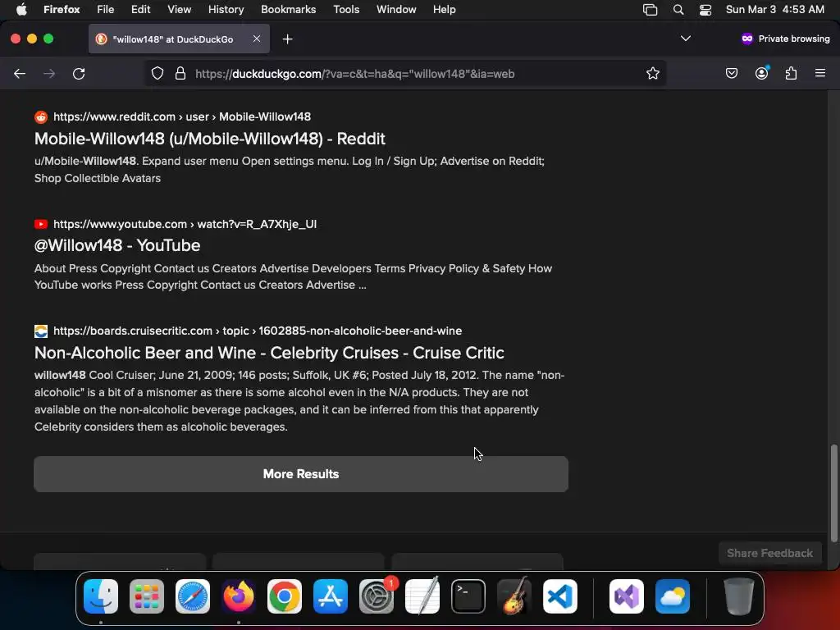Screen dimensions: 840x630
Task: Click the site security padlock icon
Action: (180, 73)
